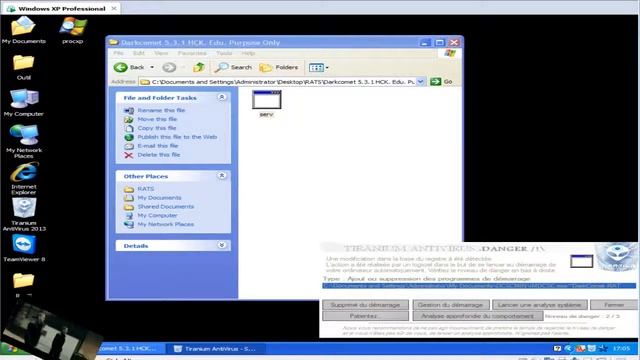Open the Back button history arrow
Viewport: 640px width, 360px height.
(x=152, y=67)
